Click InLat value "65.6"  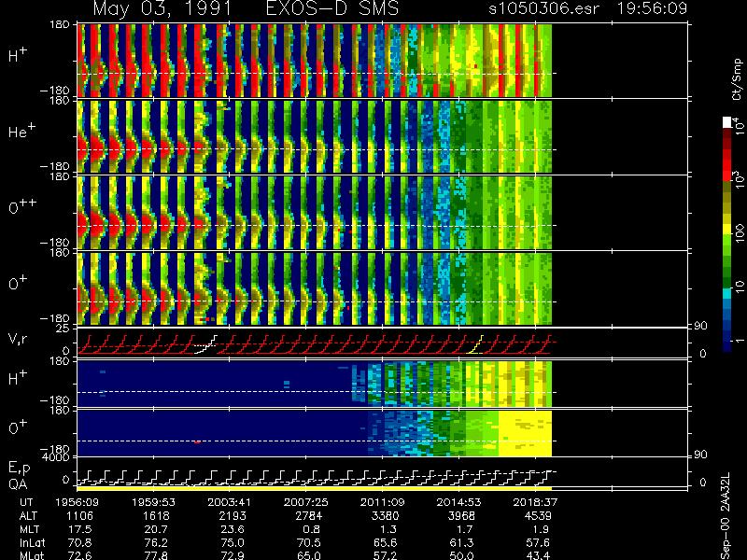coord(388,542)
